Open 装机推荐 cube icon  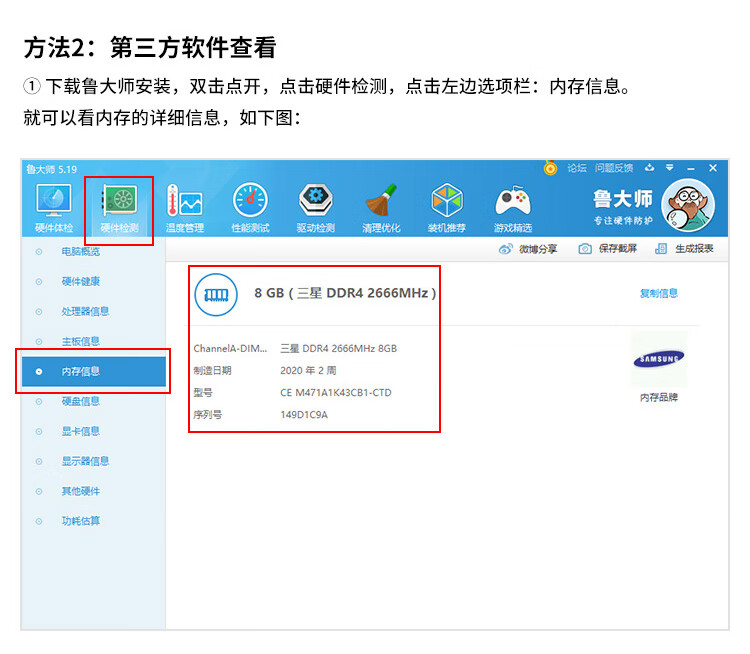(x=447, y=207)
